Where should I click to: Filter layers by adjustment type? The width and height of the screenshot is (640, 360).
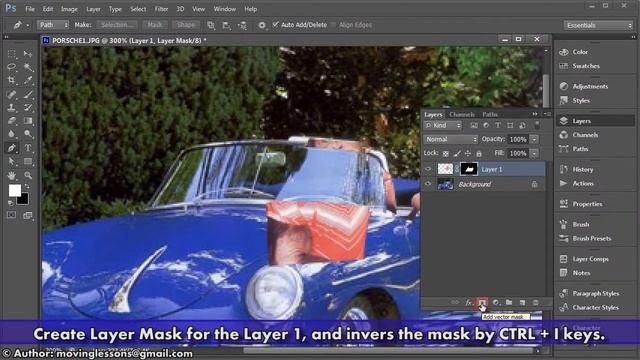coord(486,126)
